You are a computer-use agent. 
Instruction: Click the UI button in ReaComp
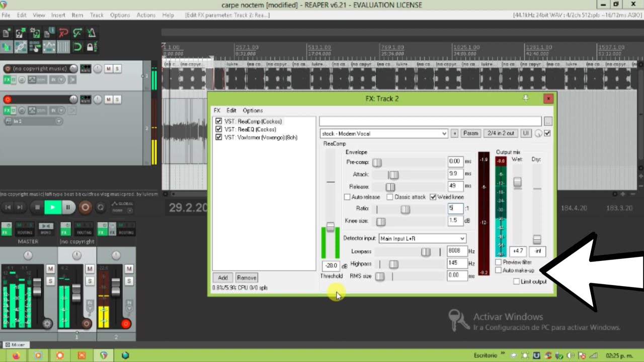(526, 133)
